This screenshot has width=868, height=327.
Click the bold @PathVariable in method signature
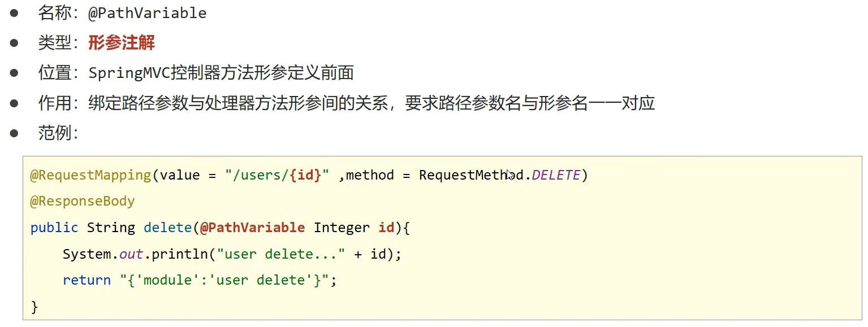point(253,228)
